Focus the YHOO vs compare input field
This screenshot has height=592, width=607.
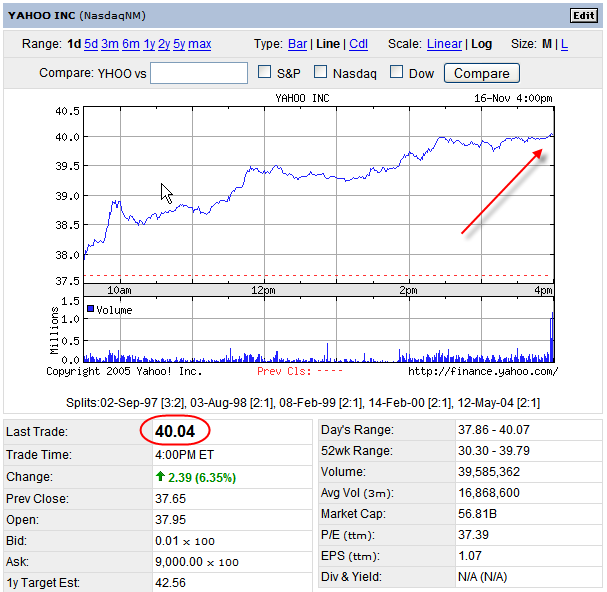click(x=199, y=73)
